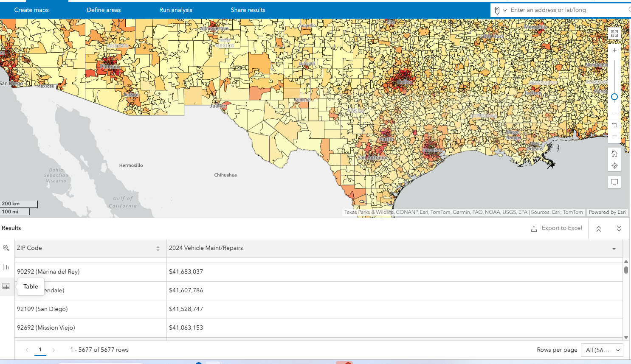Collapse the Results panel with the down chevron
631x364 pixels.
point(619,228)
